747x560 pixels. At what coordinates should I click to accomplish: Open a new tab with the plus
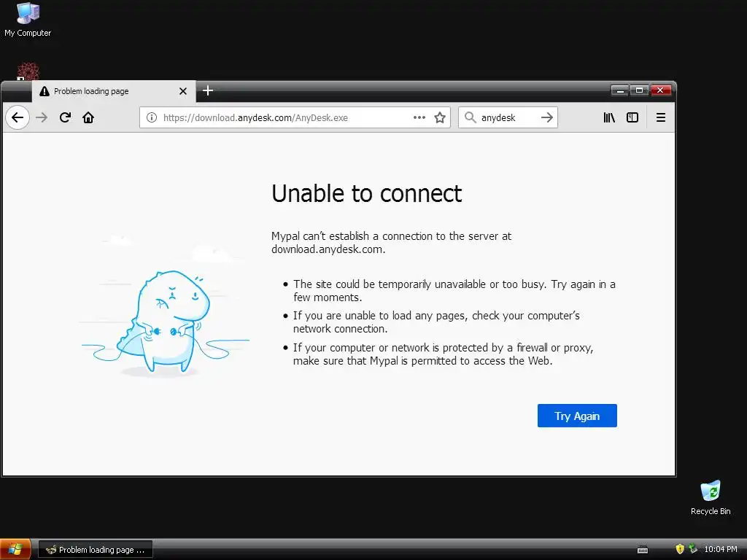208,90
